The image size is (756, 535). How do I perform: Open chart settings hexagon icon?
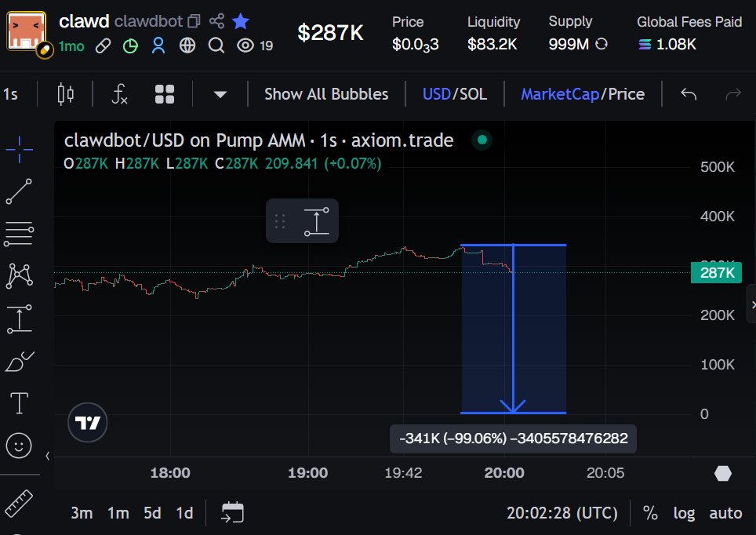point(722,473)
